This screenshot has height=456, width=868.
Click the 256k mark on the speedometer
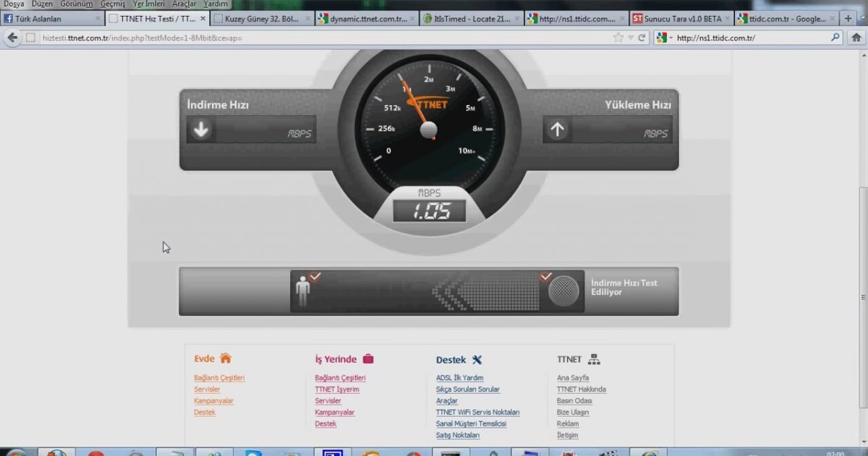[386, 129]
